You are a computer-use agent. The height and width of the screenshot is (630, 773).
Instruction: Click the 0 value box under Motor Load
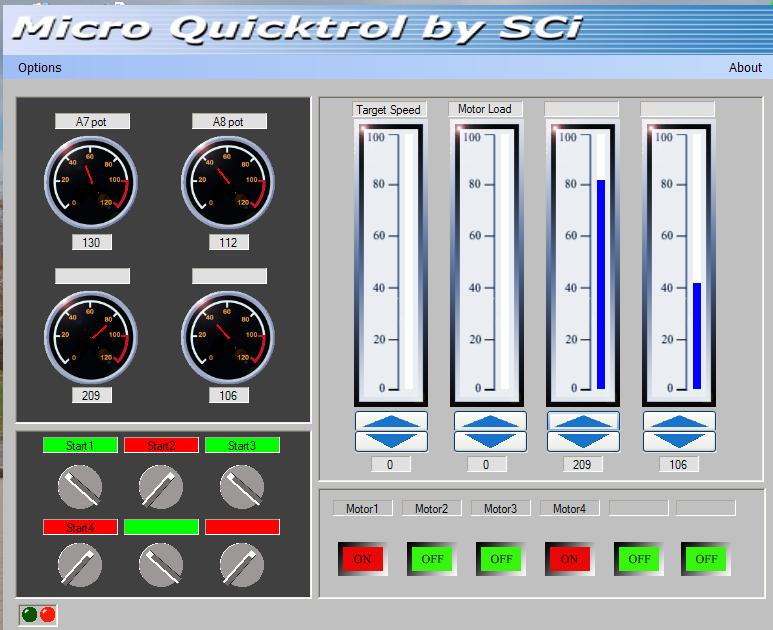tap(487, 464)
